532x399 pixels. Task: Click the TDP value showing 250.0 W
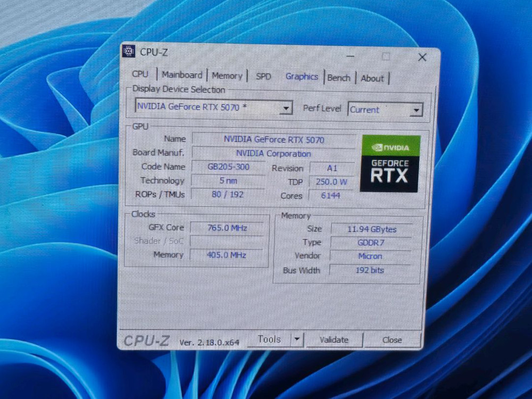pos(330,181)
